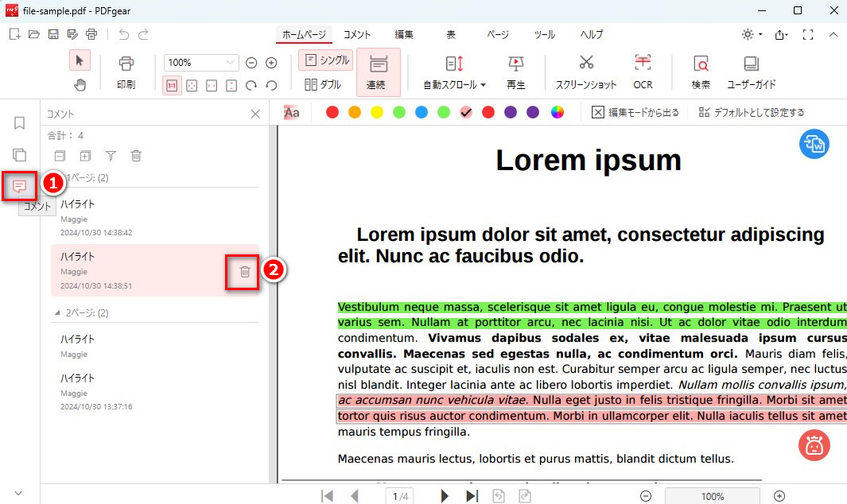This screenshot has width=847, height=504.
Task: Pick the red highlight color swatch
Action: click(x=332, y=112)
